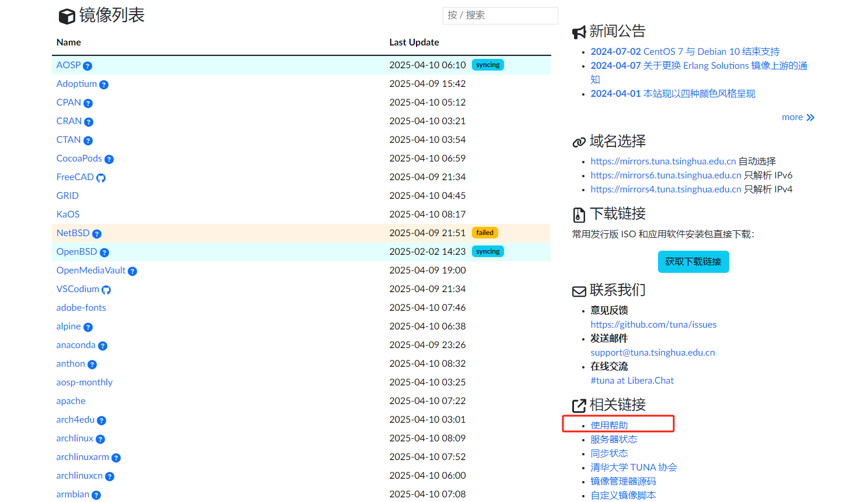Click the double-chevron icon next to more
868x502 pixels.
click(x=810, y=118)
